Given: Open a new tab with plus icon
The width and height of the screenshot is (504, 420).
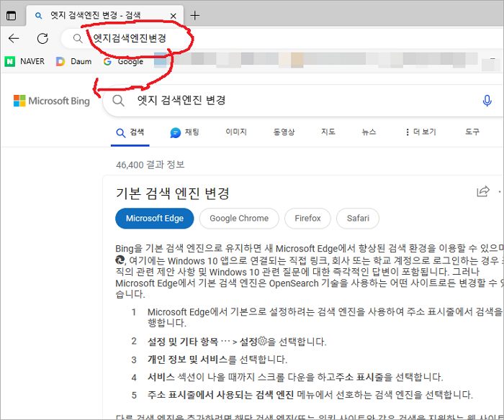Looking at the screenshot, I should coord(195,15).
